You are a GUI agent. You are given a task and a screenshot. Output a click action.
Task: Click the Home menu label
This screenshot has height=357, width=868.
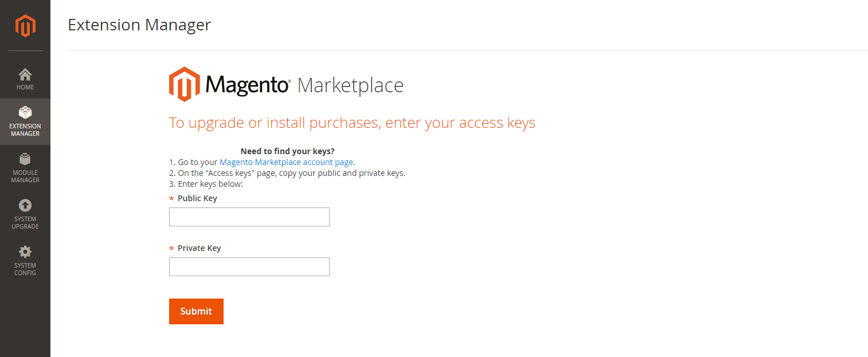pos(25,87)
